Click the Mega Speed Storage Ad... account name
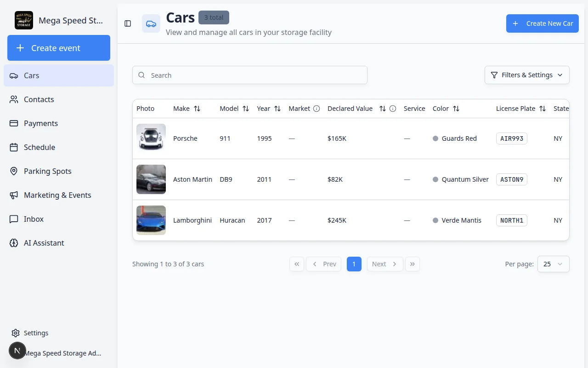588x368 pixels. point(62,353)
